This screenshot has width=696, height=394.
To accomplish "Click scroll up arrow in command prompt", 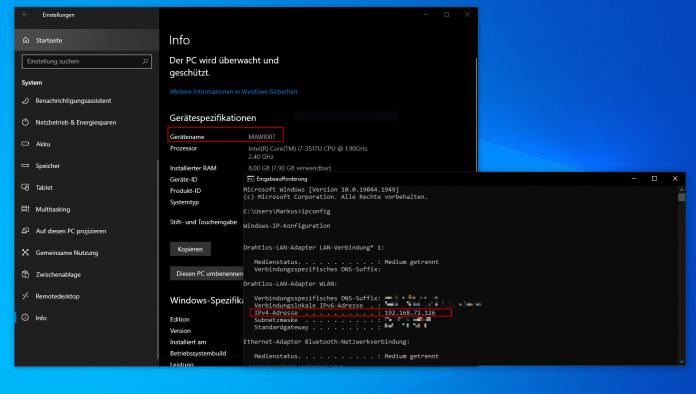I will click(681, 189).
